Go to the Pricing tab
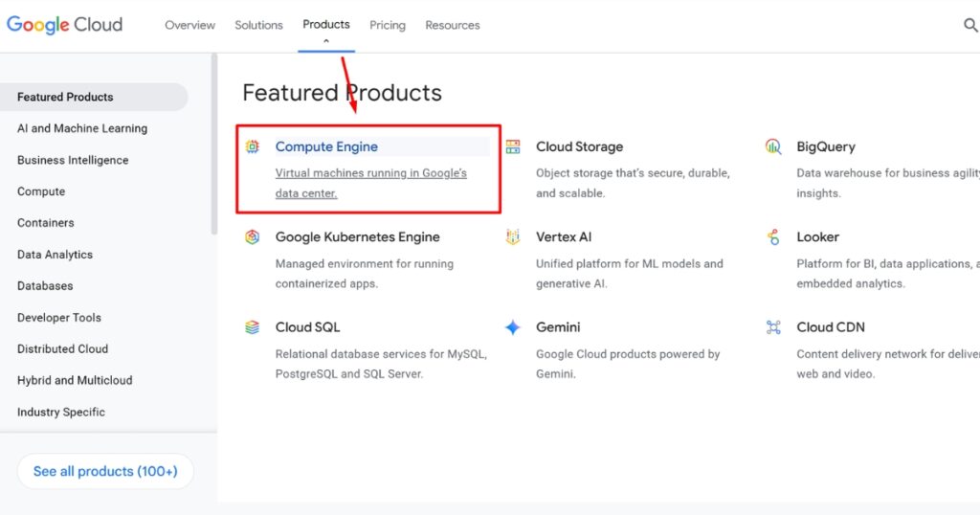 tap(388, 25)
